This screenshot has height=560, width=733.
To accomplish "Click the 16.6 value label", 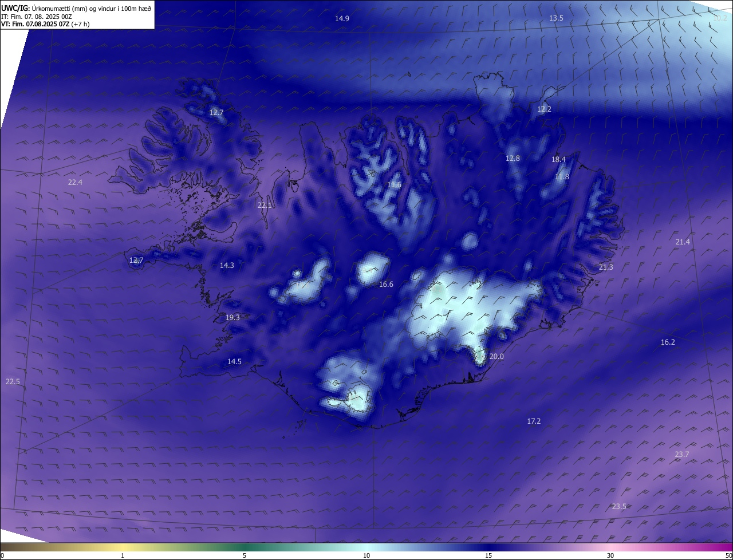I will point(386,285).
